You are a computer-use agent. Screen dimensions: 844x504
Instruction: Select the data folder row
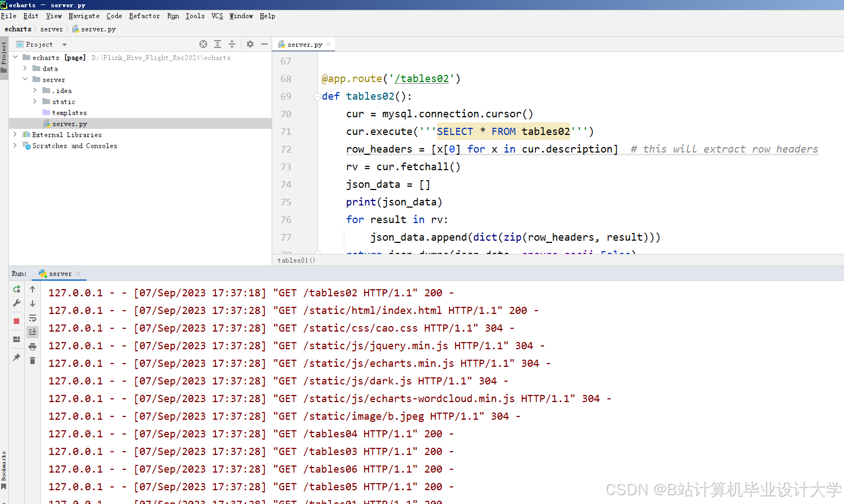(140, 68)
